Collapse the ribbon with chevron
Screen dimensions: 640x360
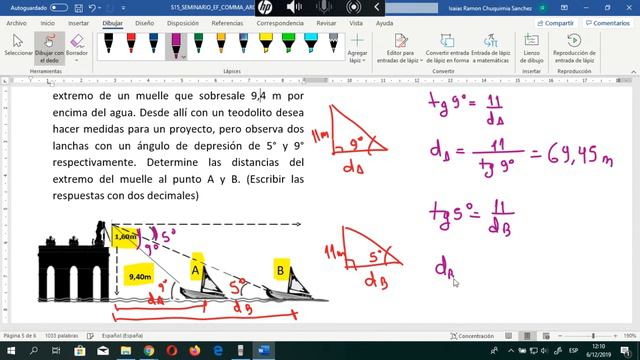pyautogui.click(x=633, y=71)
